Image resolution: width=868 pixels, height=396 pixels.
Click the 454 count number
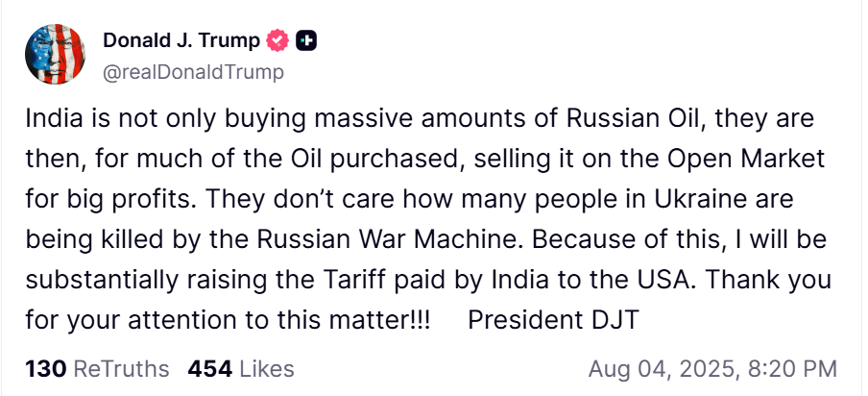click(x=207, y=369)
